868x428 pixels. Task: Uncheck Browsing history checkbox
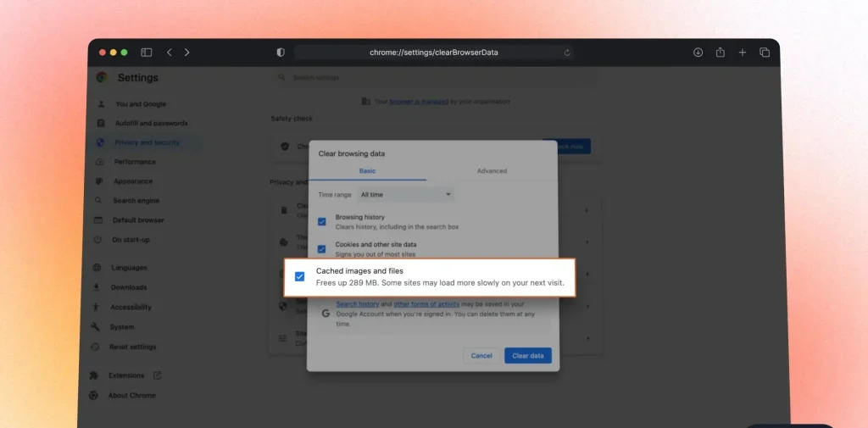point(322,222)
